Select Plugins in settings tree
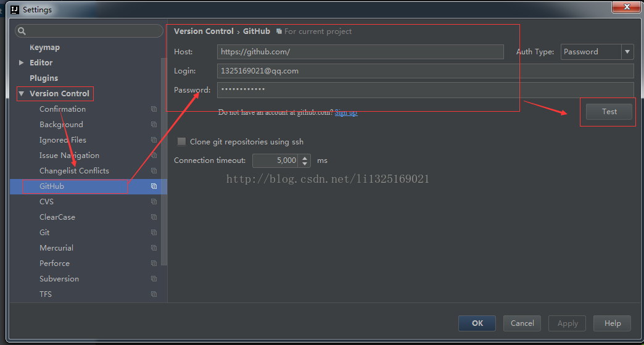Viewport: 644px width, 345px height. click(x=44, y=78)
